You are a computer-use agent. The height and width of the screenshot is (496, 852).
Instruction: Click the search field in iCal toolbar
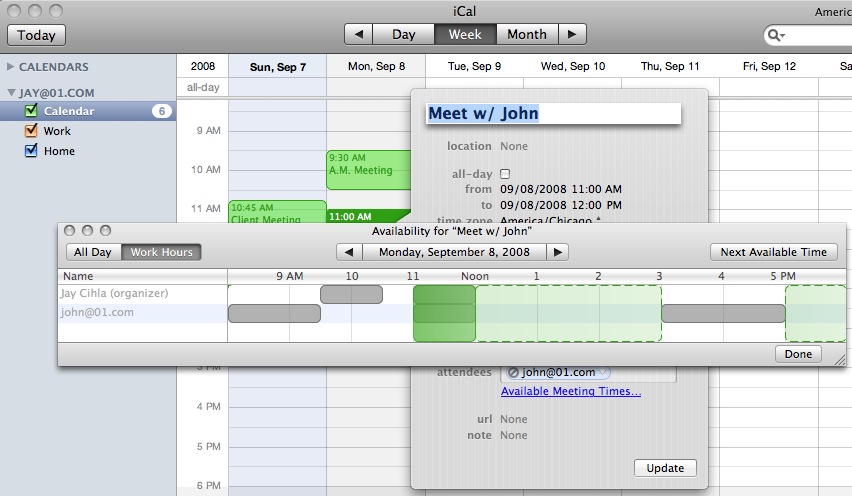[808, 35]
